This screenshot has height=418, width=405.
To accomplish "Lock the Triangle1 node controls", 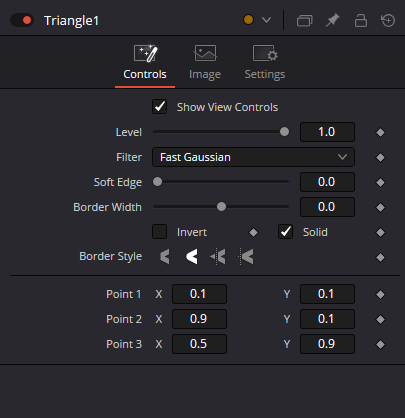I will click(x=361, y=20).
